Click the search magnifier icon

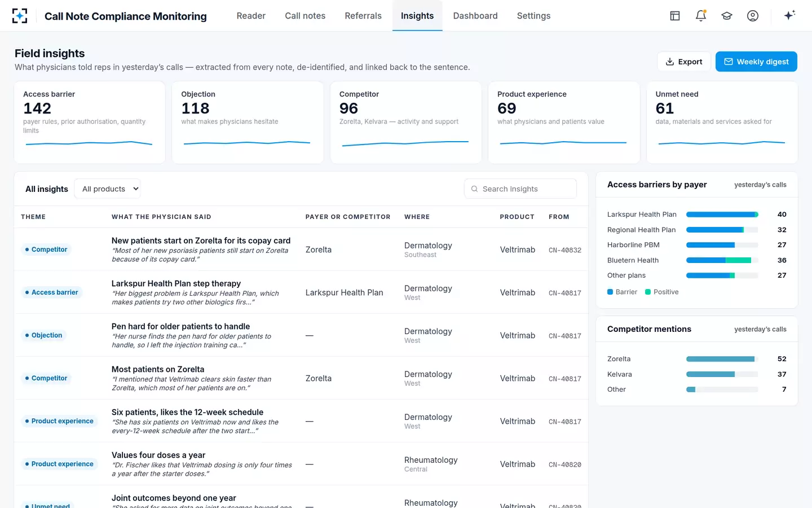click(474, 189)
